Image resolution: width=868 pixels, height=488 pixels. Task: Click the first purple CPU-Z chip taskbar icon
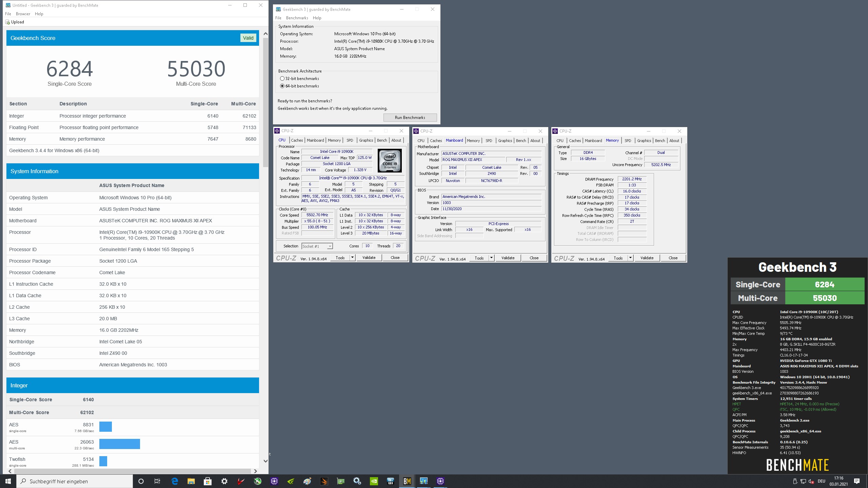(x=274, y=481)
